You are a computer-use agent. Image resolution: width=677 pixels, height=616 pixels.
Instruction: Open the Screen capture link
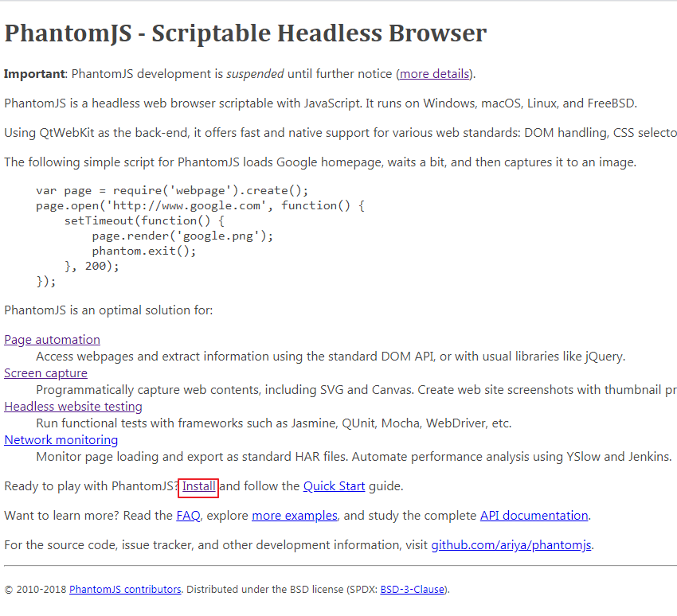click(45, 373)
